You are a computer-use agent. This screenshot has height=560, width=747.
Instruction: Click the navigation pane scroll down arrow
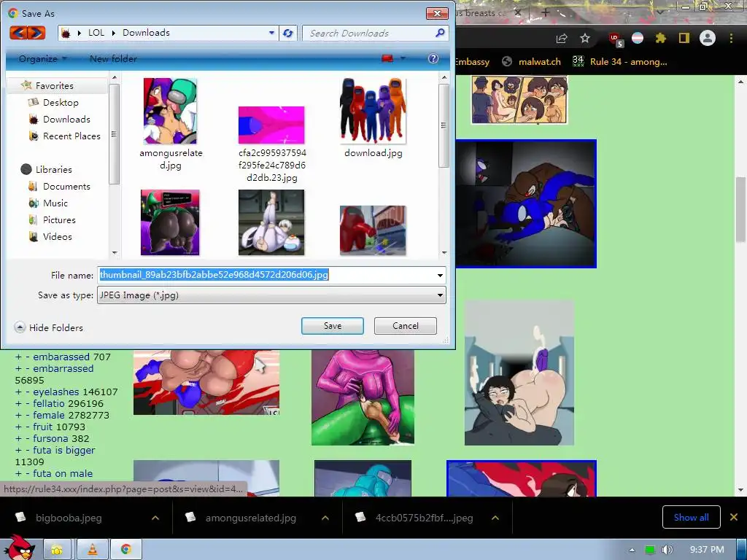(115, 252)
